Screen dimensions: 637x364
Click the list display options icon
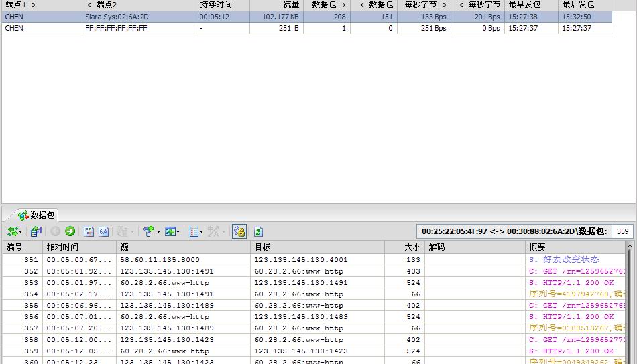[194, 231]
